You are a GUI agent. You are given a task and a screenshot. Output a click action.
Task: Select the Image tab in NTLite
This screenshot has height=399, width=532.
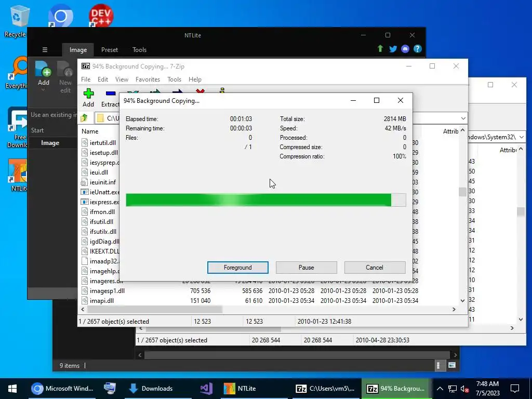point(78,50)
